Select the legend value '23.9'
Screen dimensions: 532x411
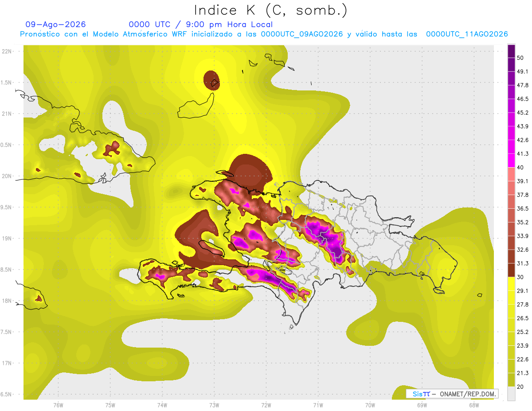pos(523,346)
